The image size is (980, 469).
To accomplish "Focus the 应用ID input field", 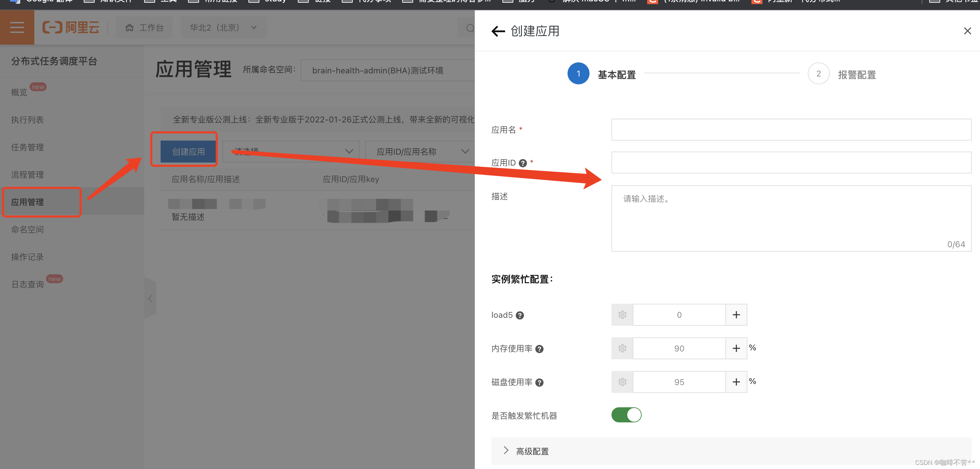I will (791, 163).
